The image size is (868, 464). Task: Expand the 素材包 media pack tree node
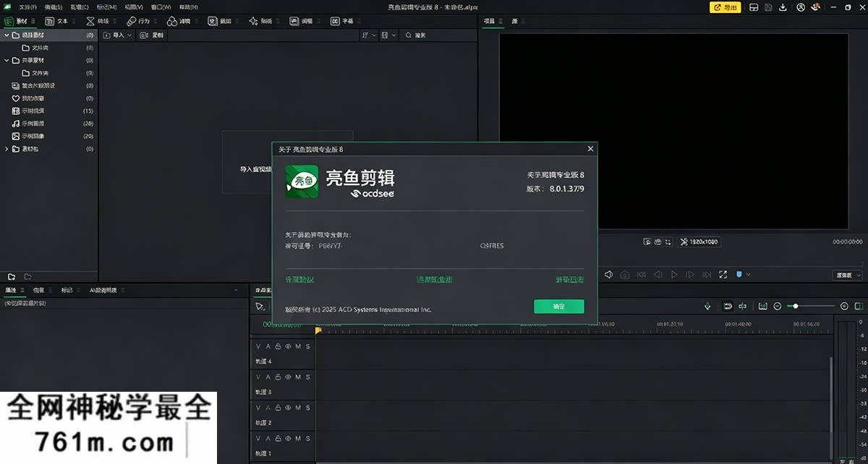7,149
